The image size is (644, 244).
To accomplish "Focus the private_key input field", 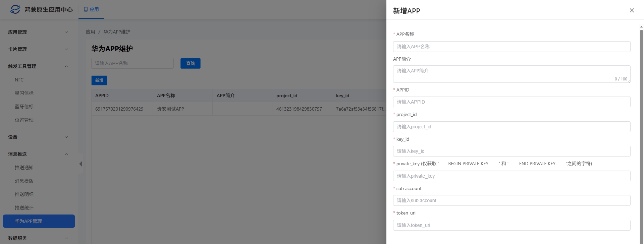I will 512,176.
